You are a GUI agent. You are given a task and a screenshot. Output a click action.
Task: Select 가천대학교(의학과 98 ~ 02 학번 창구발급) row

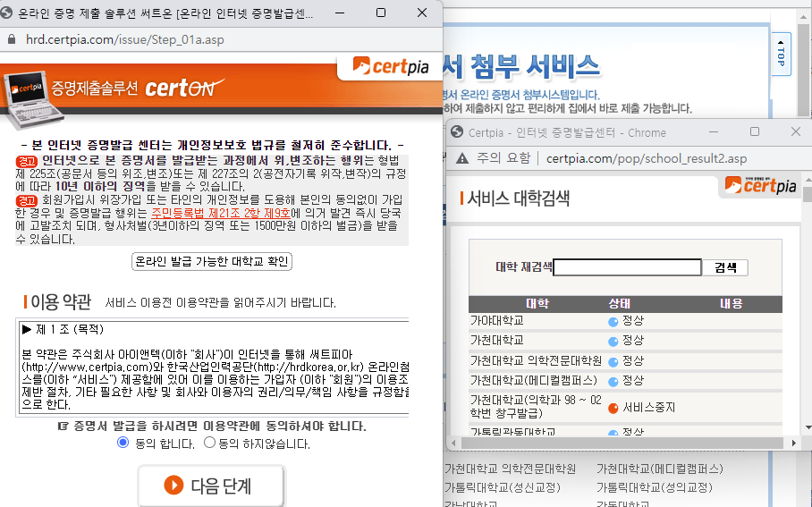coord(536,407)
